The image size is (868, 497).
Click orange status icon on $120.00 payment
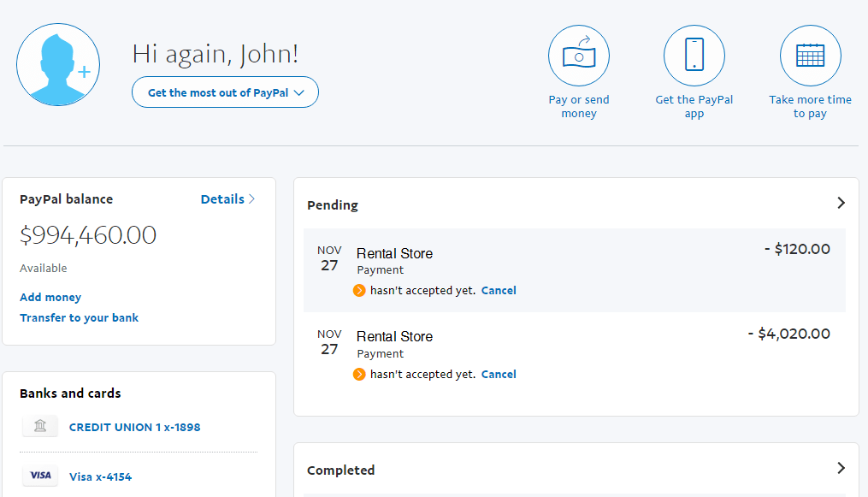tap(359, 291)
